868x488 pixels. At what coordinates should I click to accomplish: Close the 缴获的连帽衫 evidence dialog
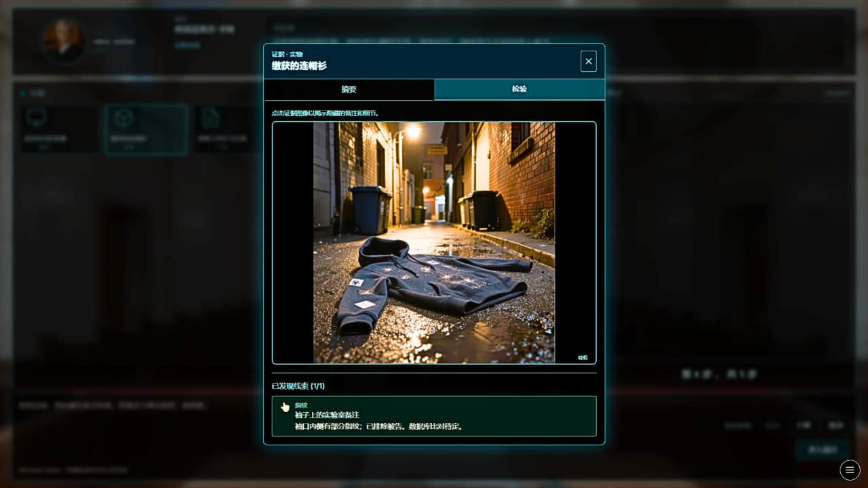[x=588, y=61]
